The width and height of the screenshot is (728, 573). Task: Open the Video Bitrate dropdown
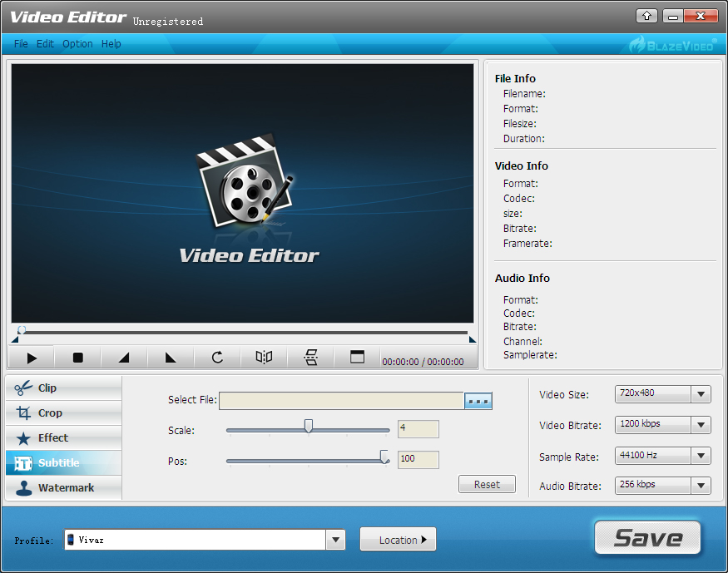[701, 425]
